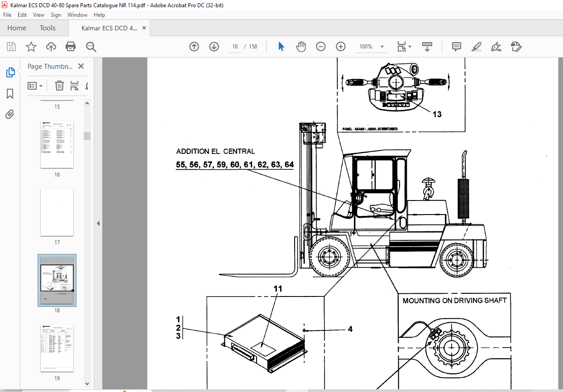Select the Kalmar ECS DCD document tab
The image size is (563, 392).
pos(109,28)
